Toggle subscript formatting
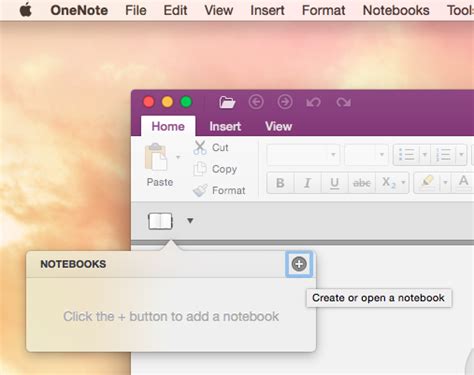 388,183
